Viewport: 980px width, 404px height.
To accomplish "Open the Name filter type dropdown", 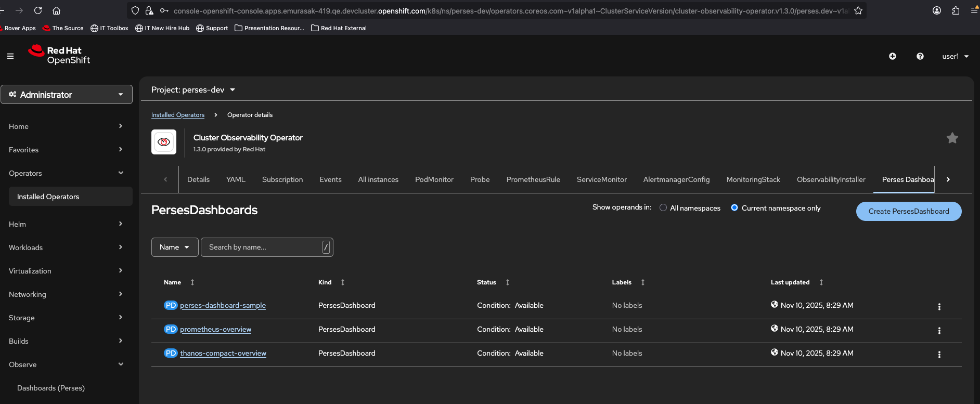I will pos(174,247).
